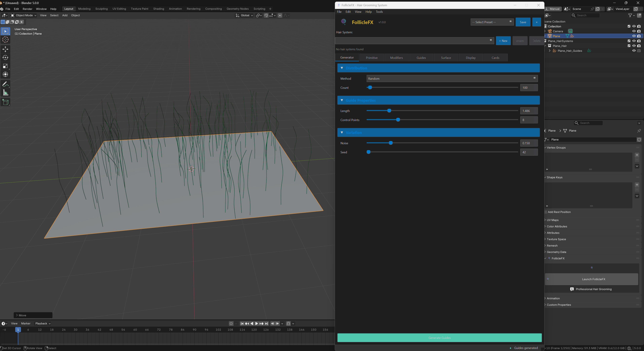Image resolution: width=644 pixels, height=351 pixels.
Task: Toggle proportional editing icon in viewport header
Action: point(280,15)
